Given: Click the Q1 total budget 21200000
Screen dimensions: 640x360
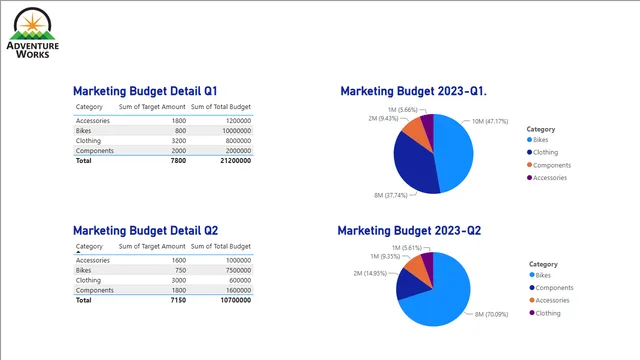Looking at the screenshot, I should pyautogui.click(x=236, y=161).
